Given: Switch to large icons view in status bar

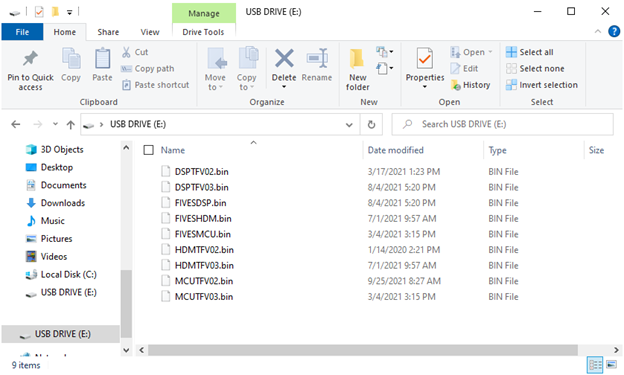Looking at the screenshot, I should [612, 365].
